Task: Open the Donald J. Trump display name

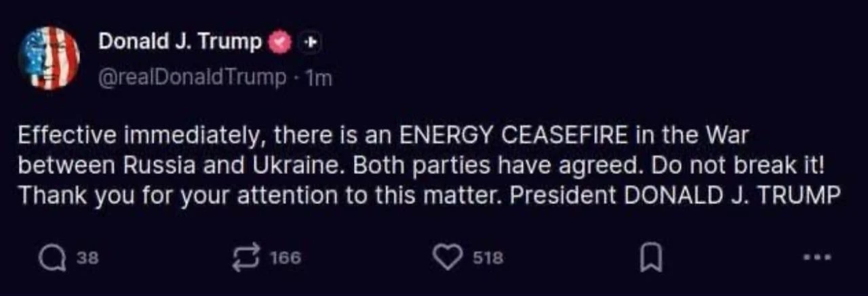Action: [x=180, y=42]
